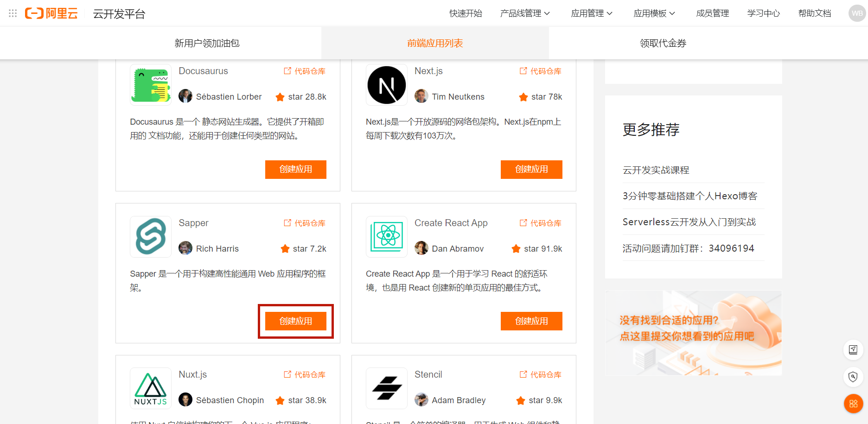Click the Docusaurus dinosaur logo

pos(150,85)
